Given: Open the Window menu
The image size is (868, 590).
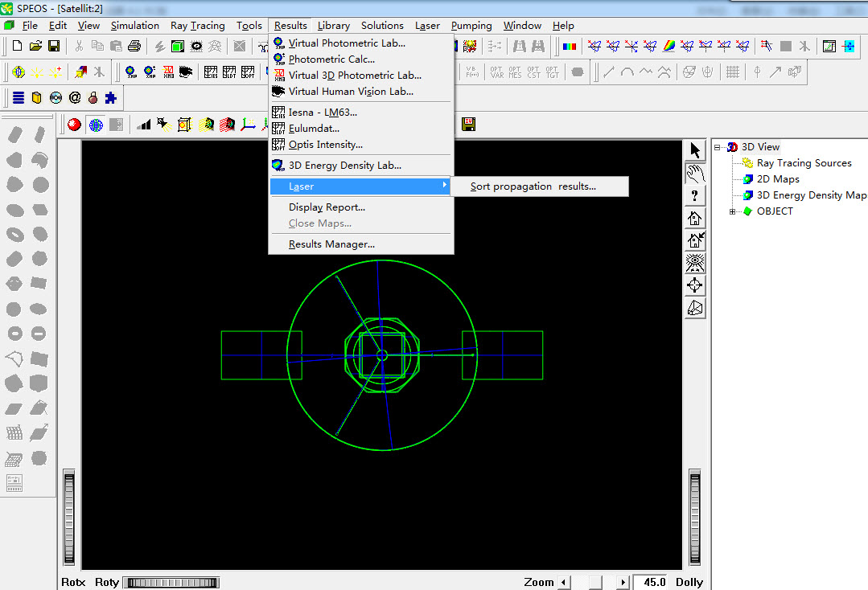Looking at the screenshot, I should click(522, 26).
